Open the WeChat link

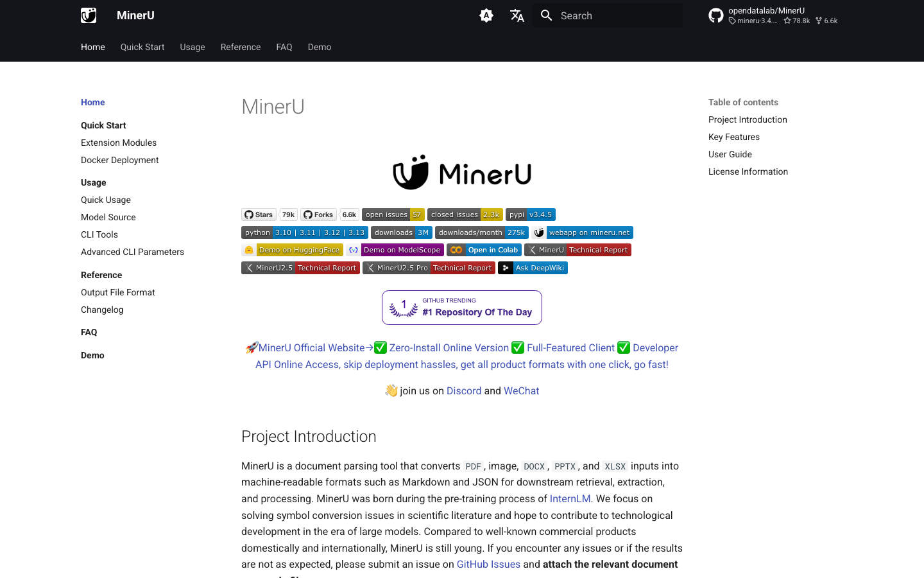tap(522, 390)
